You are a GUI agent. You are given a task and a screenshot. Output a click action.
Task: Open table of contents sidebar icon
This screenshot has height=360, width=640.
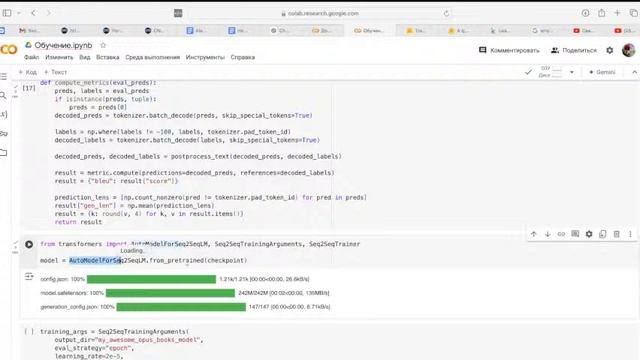4,76
